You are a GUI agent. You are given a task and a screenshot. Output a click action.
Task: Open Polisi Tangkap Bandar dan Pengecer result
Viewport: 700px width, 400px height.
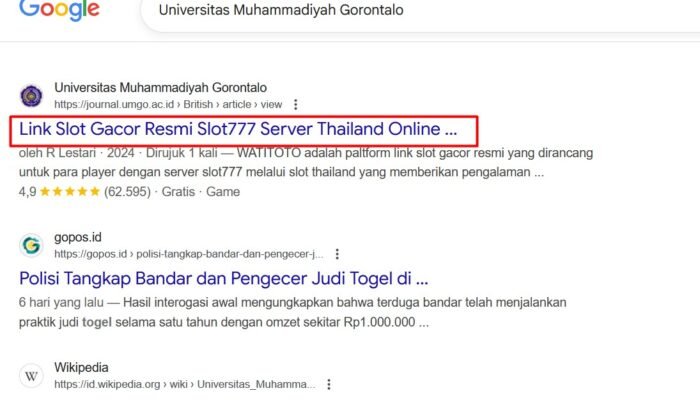coord(224,279)
